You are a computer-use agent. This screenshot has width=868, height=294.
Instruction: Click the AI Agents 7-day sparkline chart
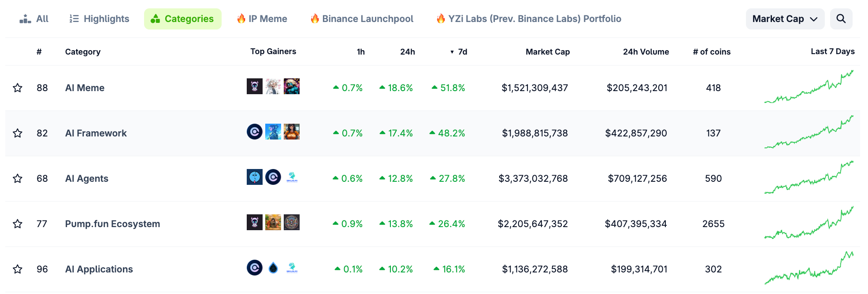point(809,177)
